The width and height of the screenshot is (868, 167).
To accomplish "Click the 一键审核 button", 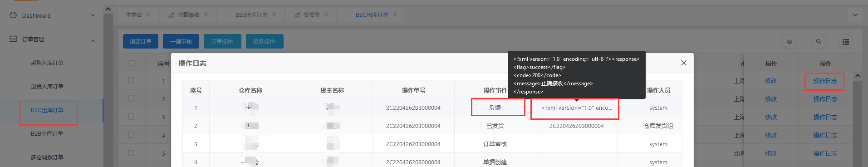I will pyautogui.click(x=181, y=41).
